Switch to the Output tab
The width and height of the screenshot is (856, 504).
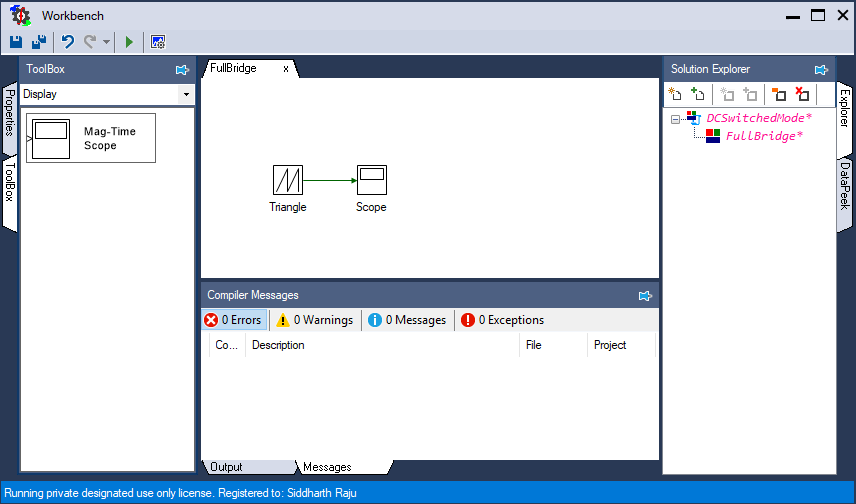pos(226,467)
